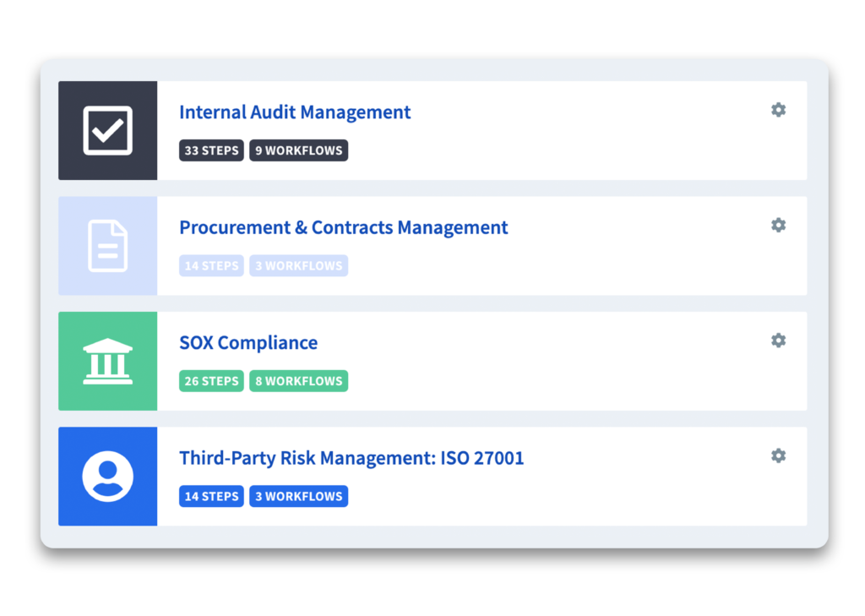Open settings gear for Procurement & Contracts Management
This screenshot has width=865, height=616.
click(778, 226)
